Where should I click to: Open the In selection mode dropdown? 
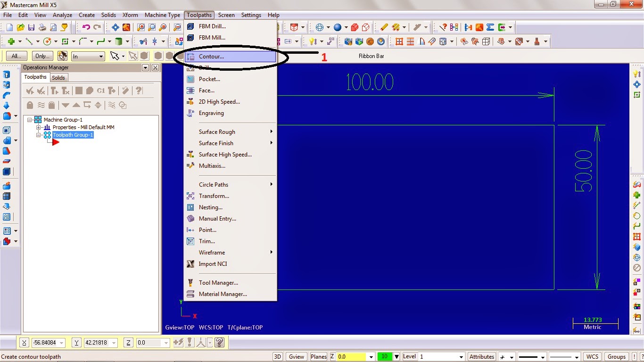(x=101, y=56)
